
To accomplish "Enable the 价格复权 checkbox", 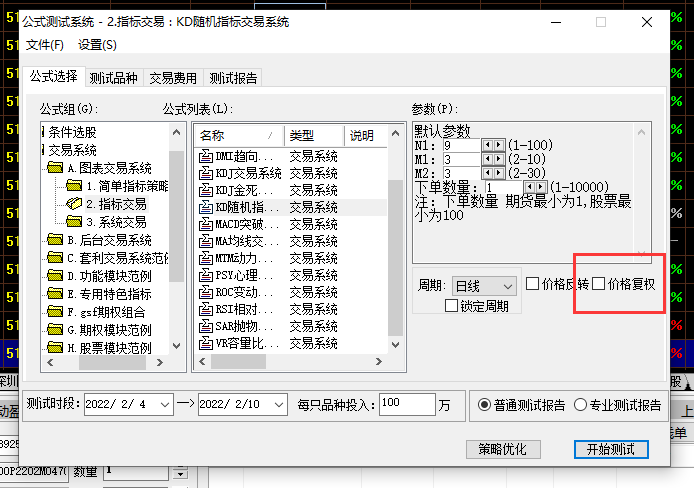I will click(598, 284).
